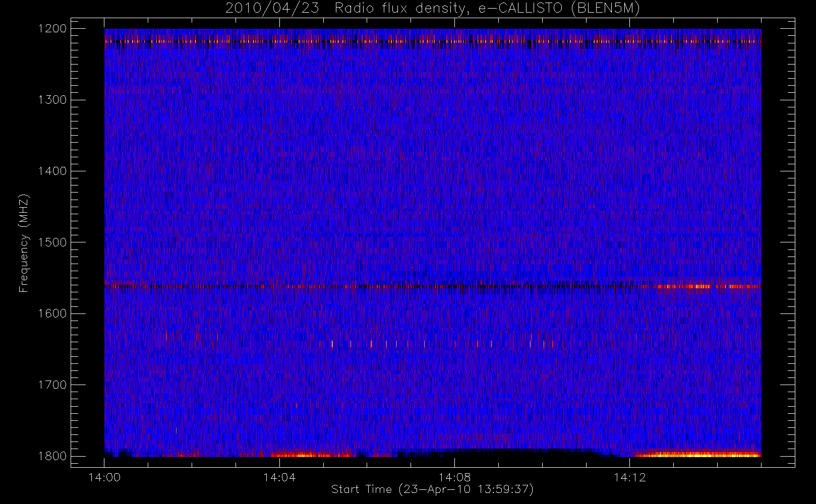Click the date '2010/04/23' in the title
The width and height of the screenshot is (816, 504).
click(272, 9)
